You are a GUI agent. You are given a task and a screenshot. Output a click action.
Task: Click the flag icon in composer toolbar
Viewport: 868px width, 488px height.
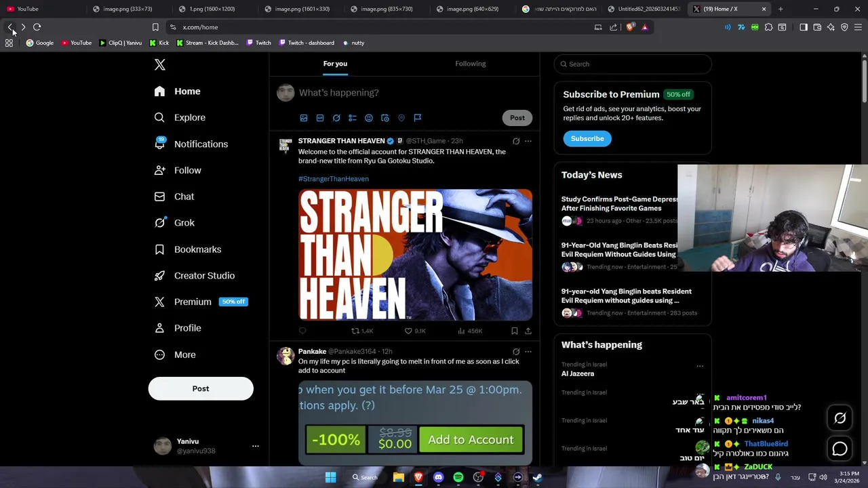point(418,118)
